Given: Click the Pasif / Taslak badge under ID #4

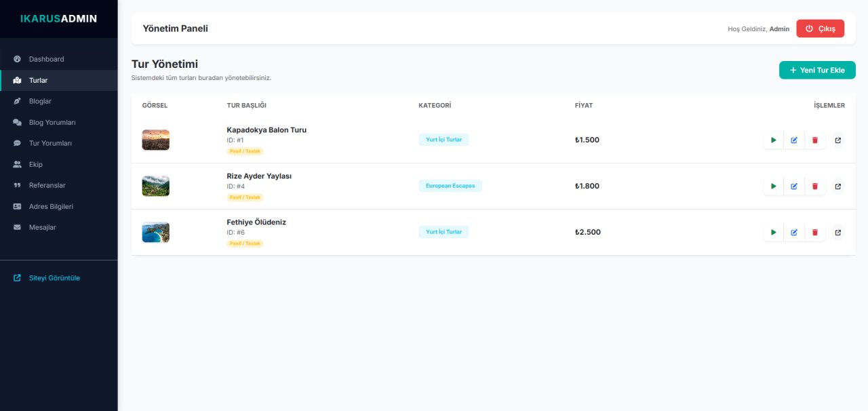Looking at the screenshot, I should [x=245, y=197].
